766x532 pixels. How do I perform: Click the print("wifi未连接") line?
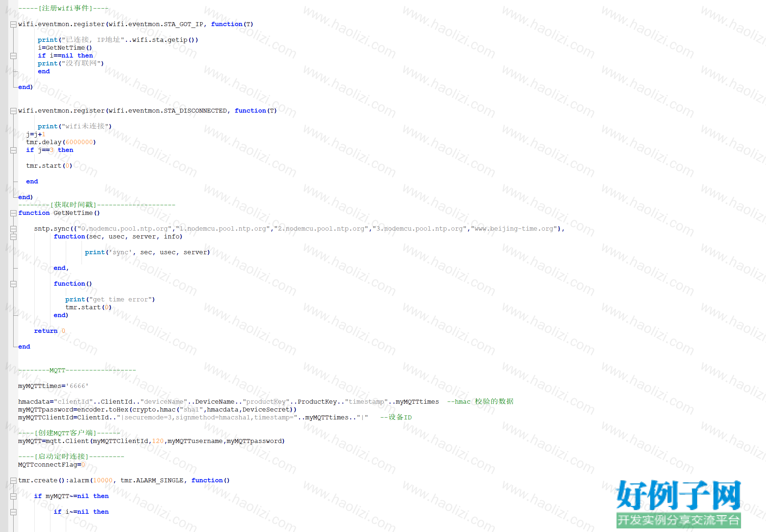(75, 126)
